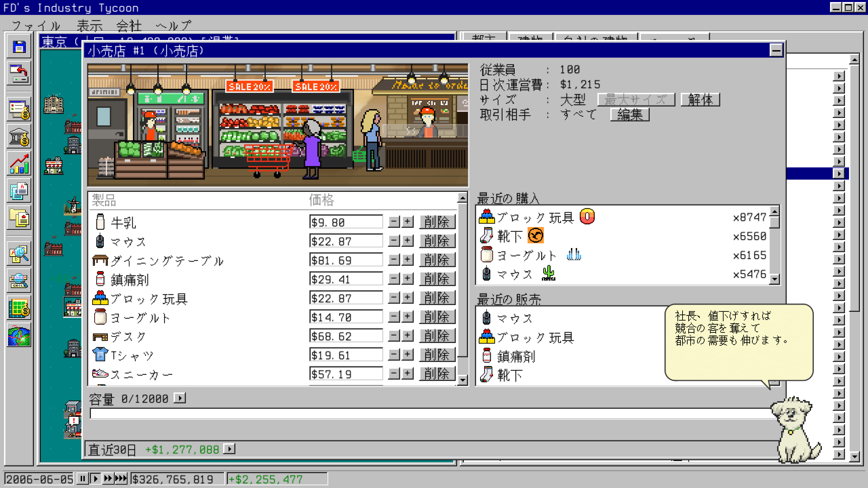
Task: Open the 会社 menu
Action: [129, 26]
